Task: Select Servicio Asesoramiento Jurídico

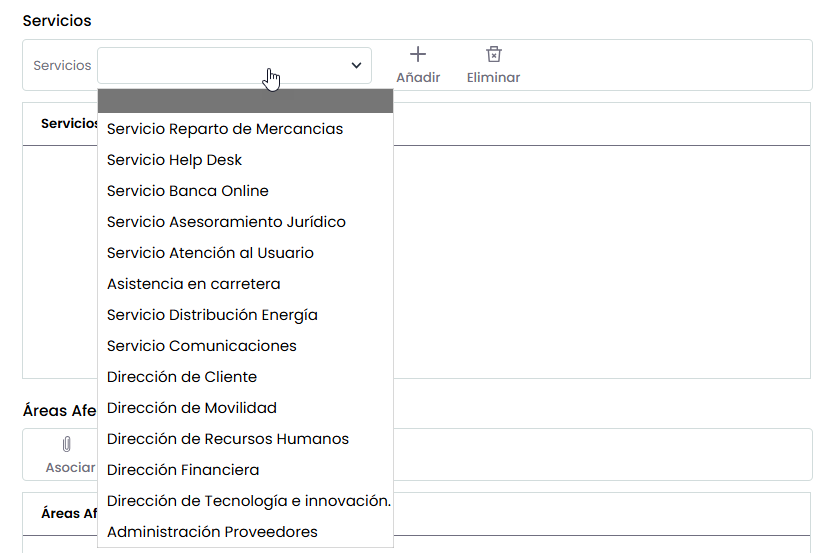Action: [x=226, y=222]
